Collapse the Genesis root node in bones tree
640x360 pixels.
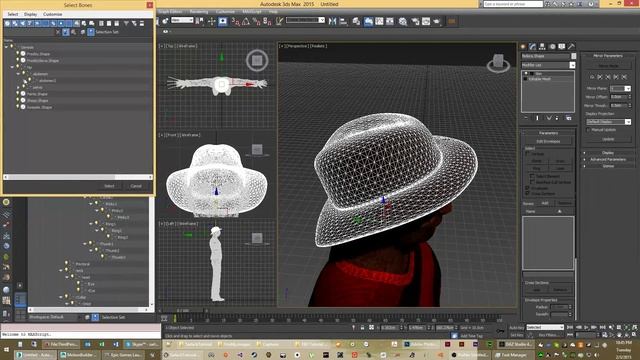point(6,47)
